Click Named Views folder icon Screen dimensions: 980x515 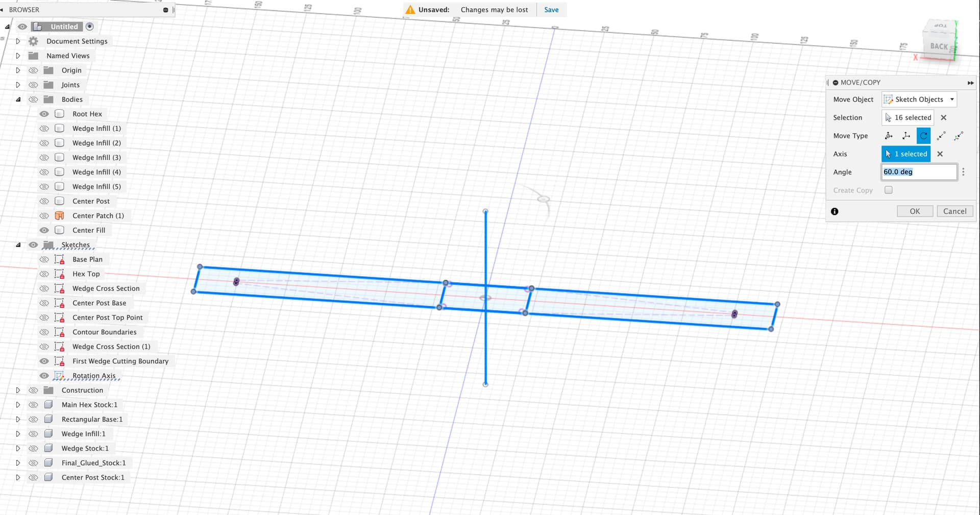point(34,56)
